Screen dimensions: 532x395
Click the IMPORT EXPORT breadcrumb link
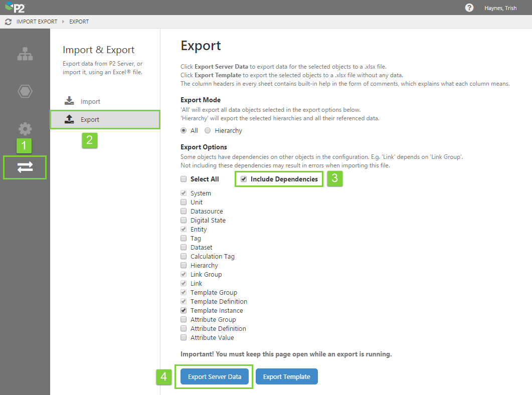pos(37,22)
